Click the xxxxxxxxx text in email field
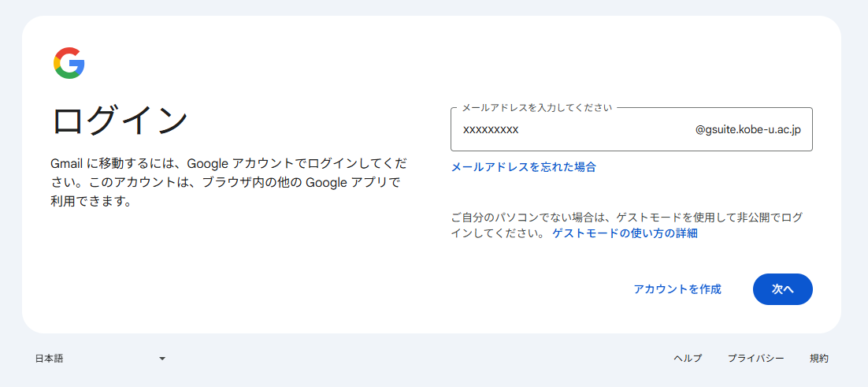Image resolution: width=868 pixels, height=387 pixels. click(x=490, y=129)
